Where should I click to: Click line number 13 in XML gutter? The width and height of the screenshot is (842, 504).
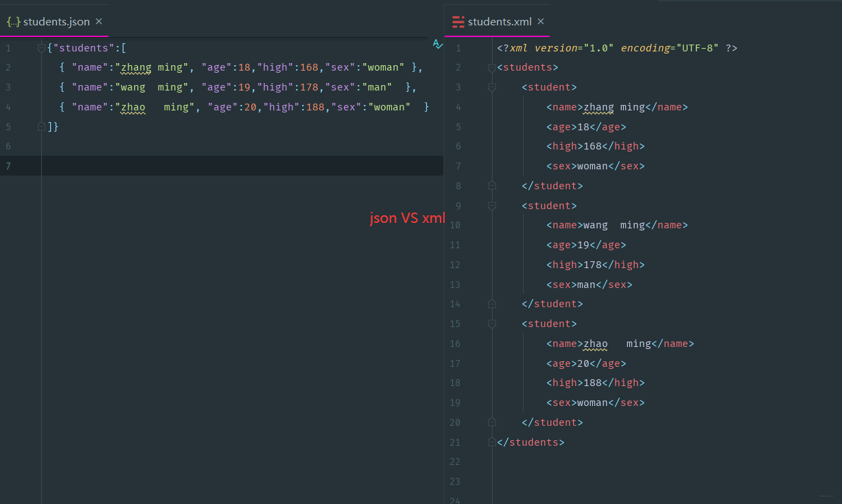pos(455,285)
